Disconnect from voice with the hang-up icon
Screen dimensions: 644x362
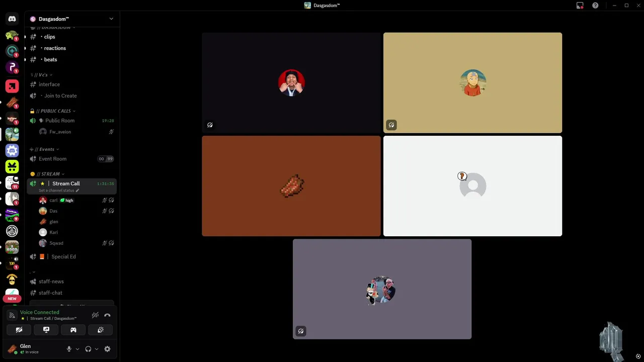click(107, 315)
